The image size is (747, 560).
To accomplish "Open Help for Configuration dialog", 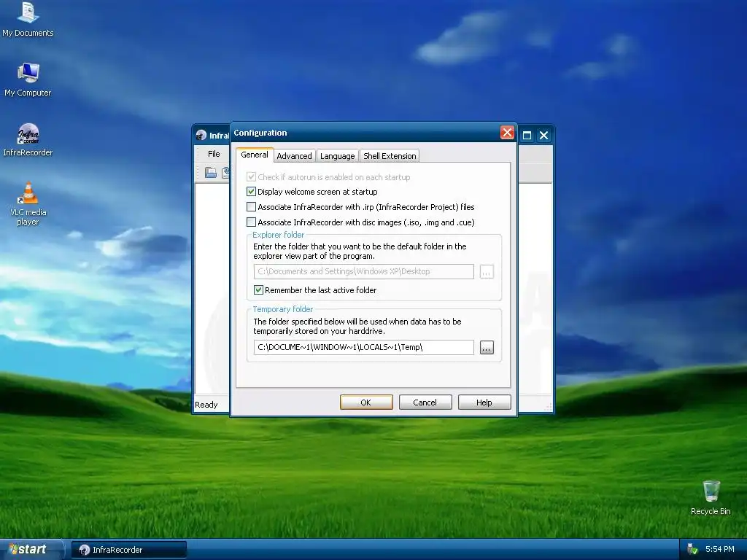I will click(484, 402).
